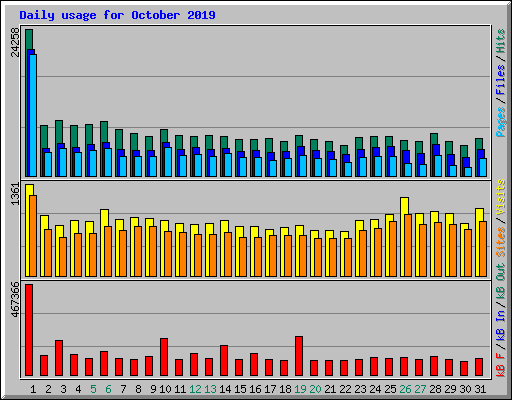The image size is (512, 400).
Task: Click day label '18' on the x-axis
Action: (x=285, y=389)
